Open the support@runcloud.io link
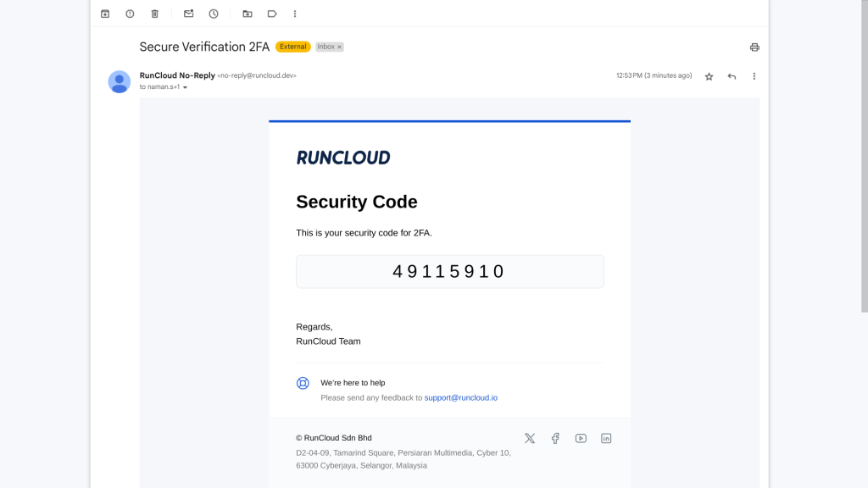Image resolution: width=868 pixels, height=488 pixels. coord(460,398)
